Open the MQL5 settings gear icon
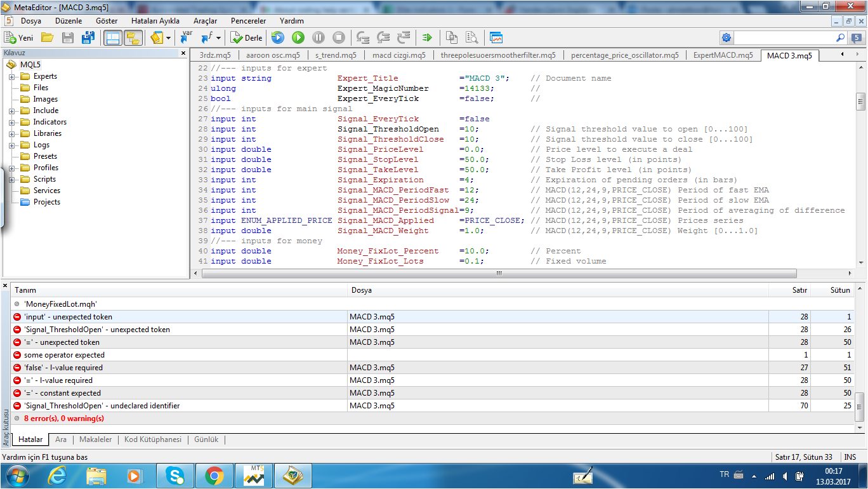The image size is (868, 489). [727, 37]
